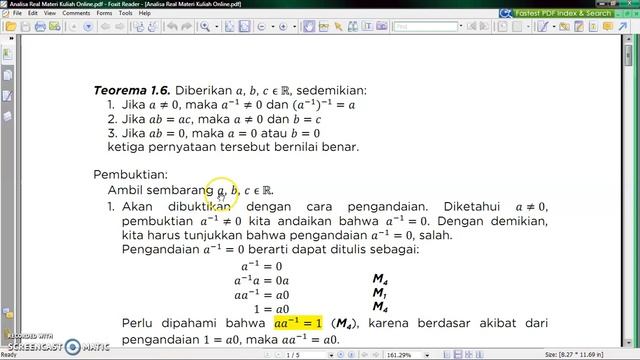
Task: Click the next view right arrow
Action: (x=120, y=27)
